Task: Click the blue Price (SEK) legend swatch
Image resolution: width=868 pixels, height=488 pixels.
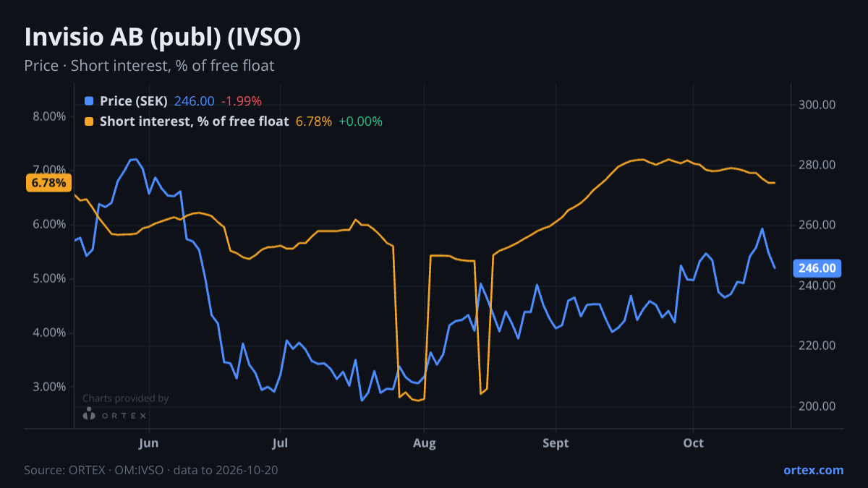Action: (x=89, y=101)
